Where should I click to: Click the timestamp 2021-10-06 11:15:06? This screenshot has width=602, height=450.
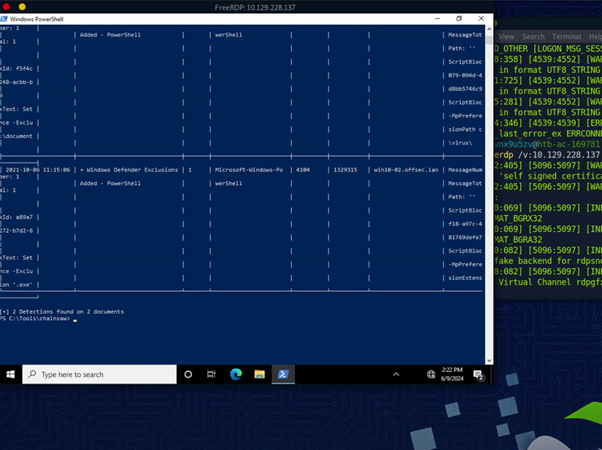(38, 170)
